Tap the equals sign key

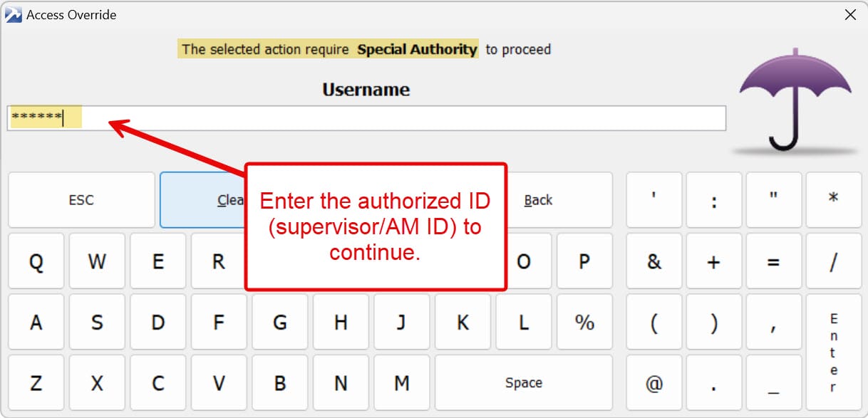(773, 261)
